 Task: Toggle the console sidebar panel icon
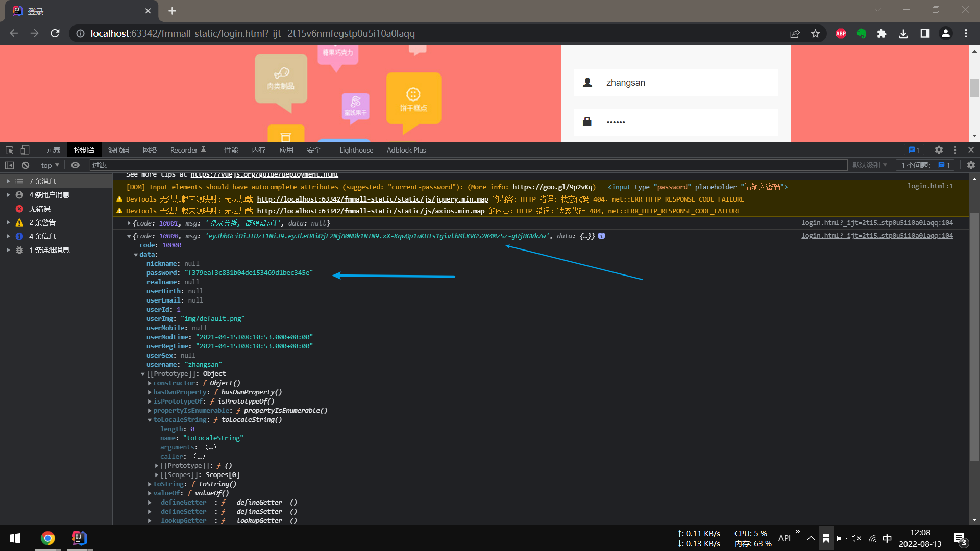(10, 165)
